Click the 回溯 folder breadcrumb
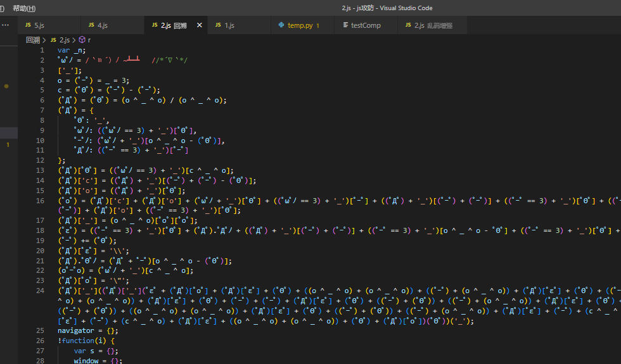 point(33,40)
